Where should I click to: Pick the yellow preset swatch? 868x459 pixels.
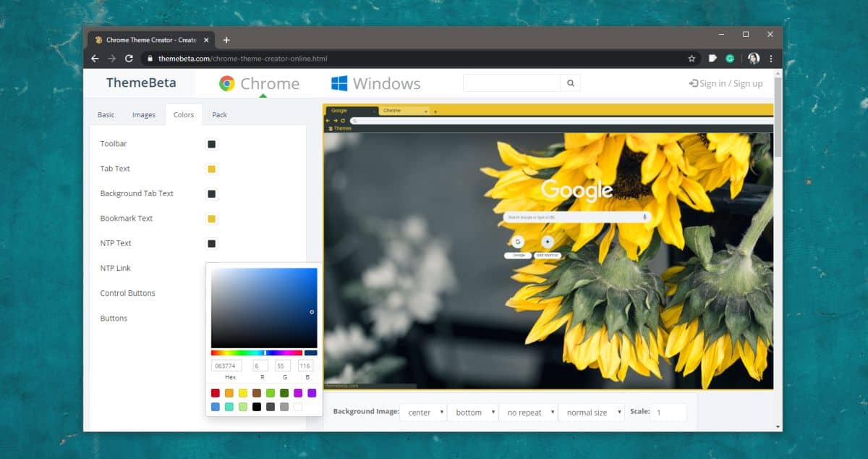coord(243,393)
